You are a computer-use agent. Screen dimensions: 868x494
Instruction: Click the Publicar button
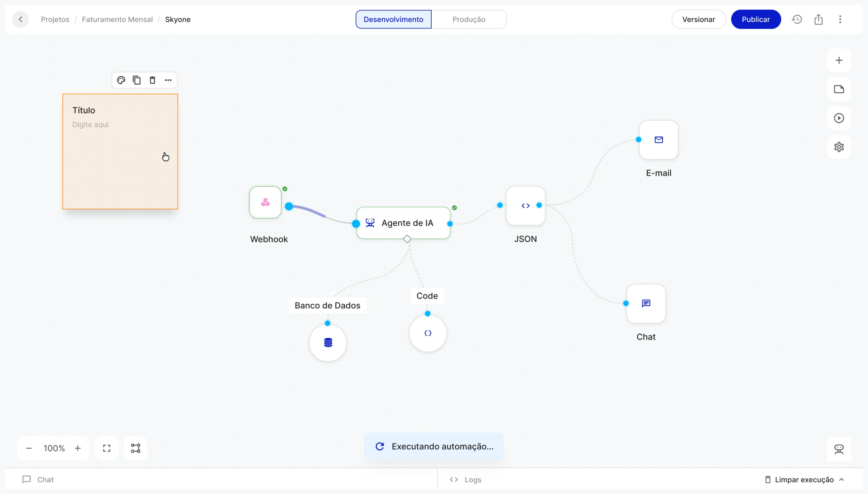click(756, 19)
